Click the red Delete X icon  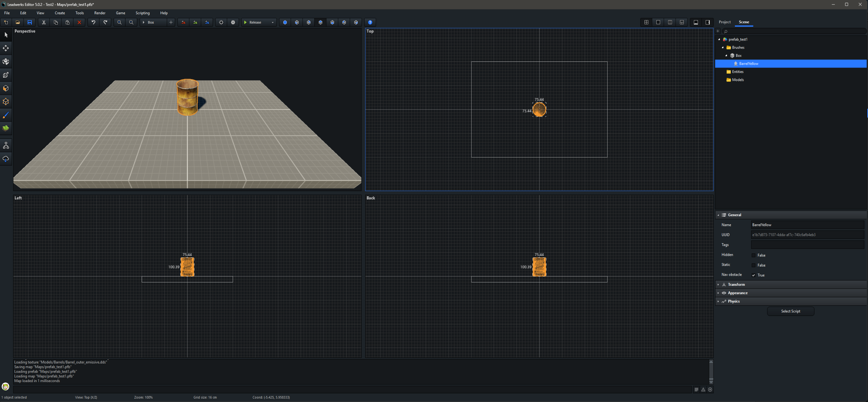[x=79, y=22]
